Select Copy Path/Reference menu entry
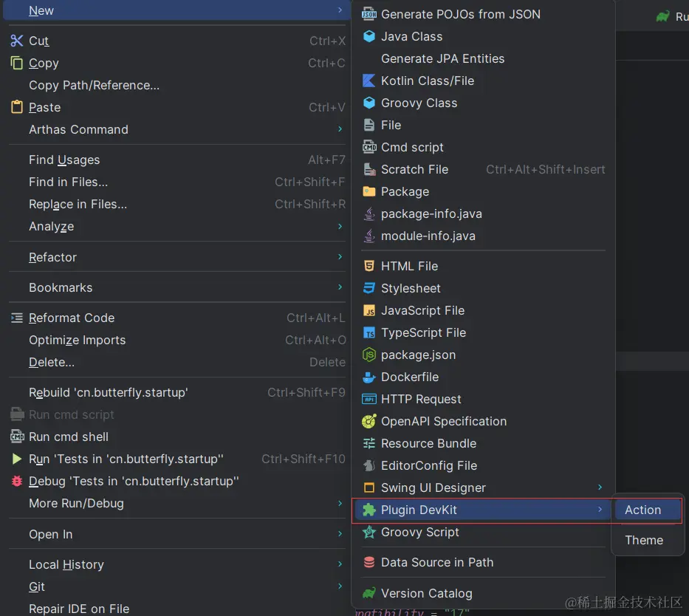 176,85
